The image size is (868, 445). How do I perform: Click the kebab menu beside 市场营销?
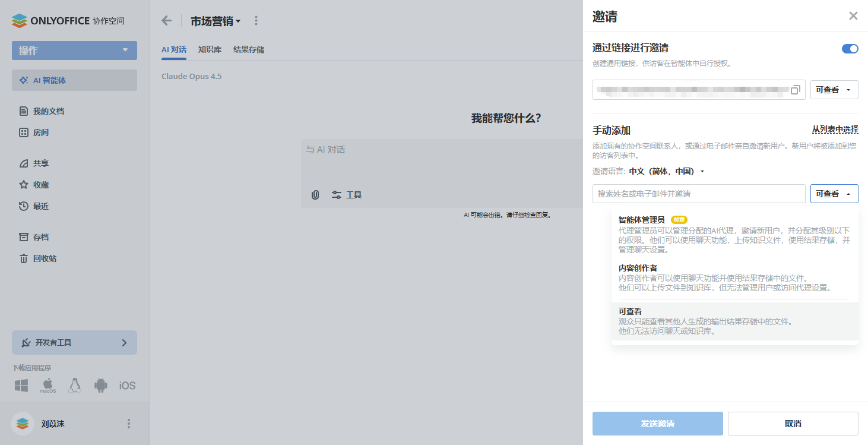click(256, 20)
